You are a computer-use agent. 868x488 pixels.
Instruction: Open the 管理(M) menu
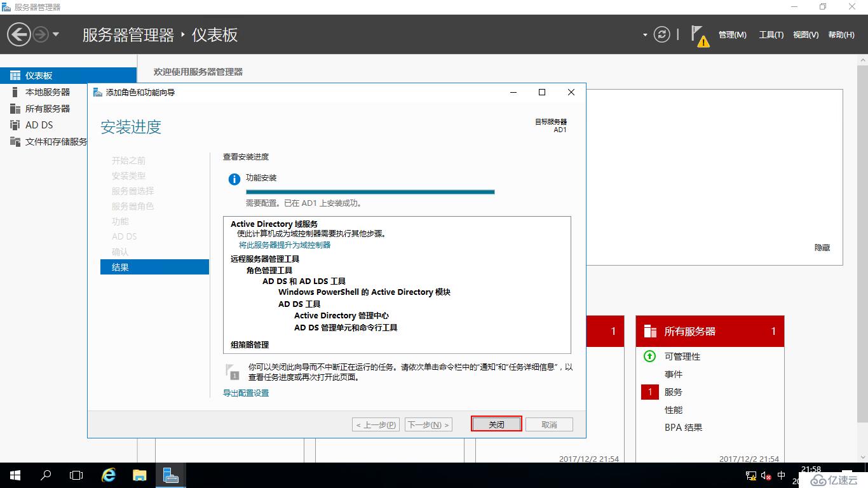coord(732,35)
